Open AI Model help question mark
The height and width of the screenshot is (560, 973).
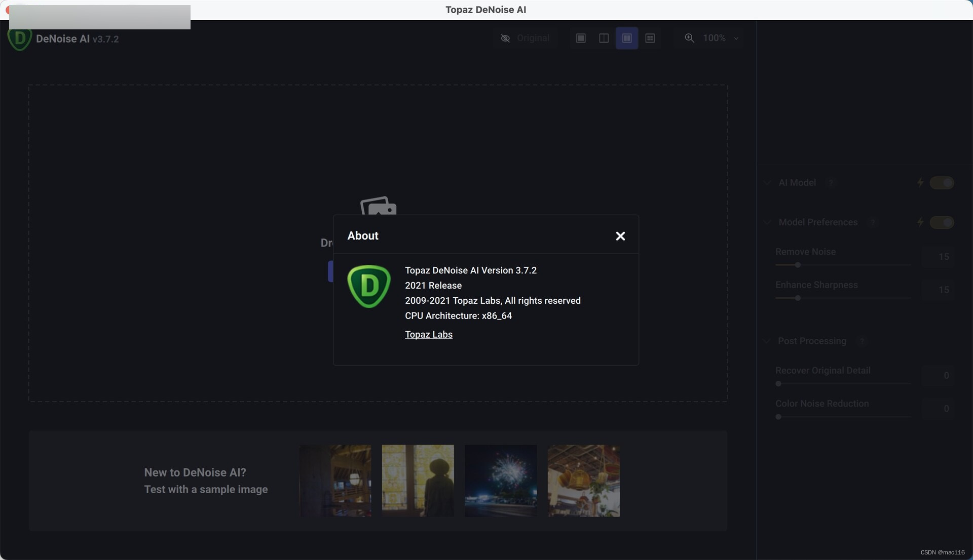click(831, 183)
